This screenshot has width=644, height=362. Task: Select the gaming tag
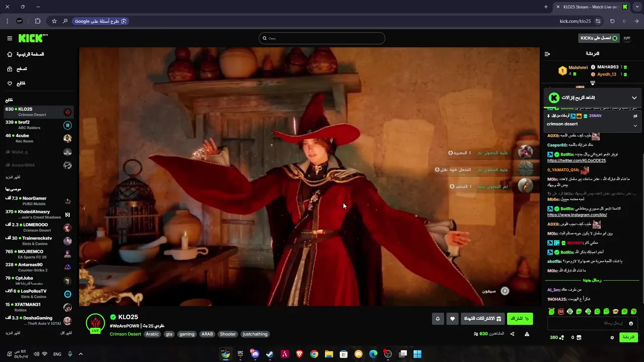coord(187,334)
